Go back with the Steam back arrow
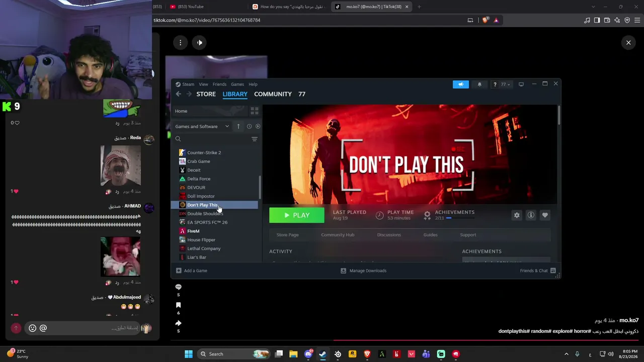Viewport: 644px width, 362px height. tap(179, 94)
